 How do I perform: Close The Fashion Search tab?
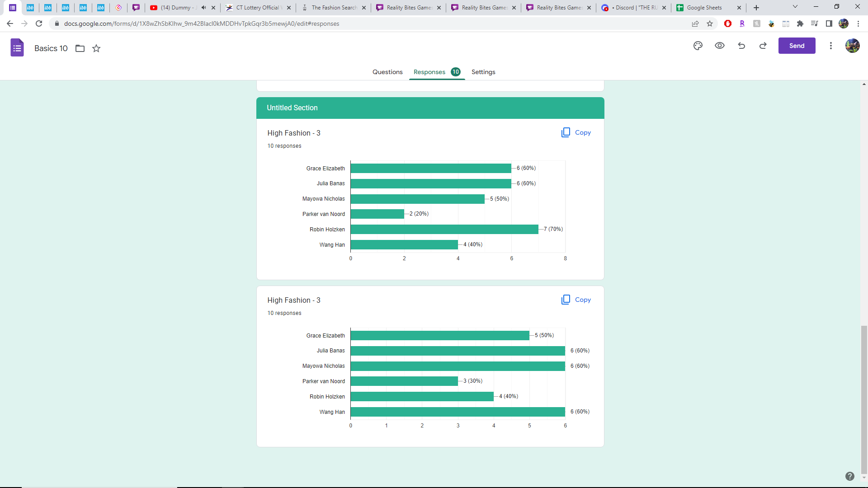click(x=364, y=8)
